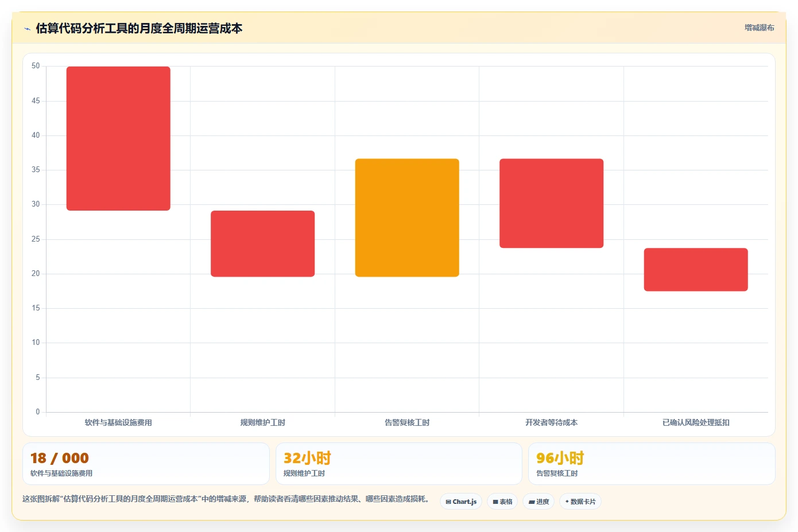Click the y-axis value 15
This screenshot has height=532, width=798.
point(36,308)
